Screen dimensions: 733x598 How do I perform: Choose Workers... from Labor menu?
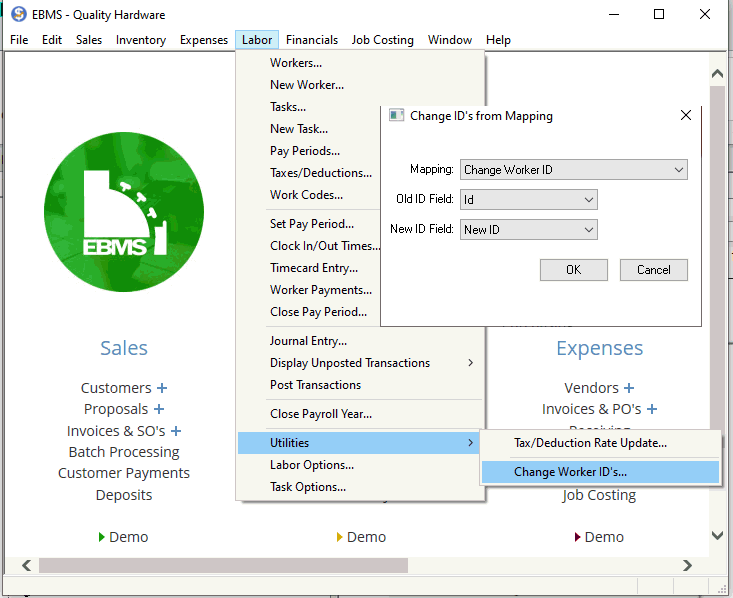point(295,63)
